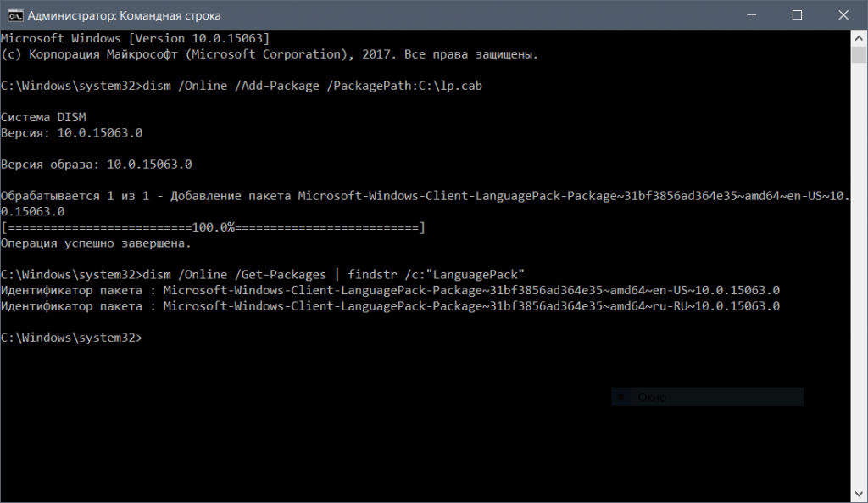
Task: Click the title bar text 'Администратор: Командная строка'
Action: (x=125, y=14)
